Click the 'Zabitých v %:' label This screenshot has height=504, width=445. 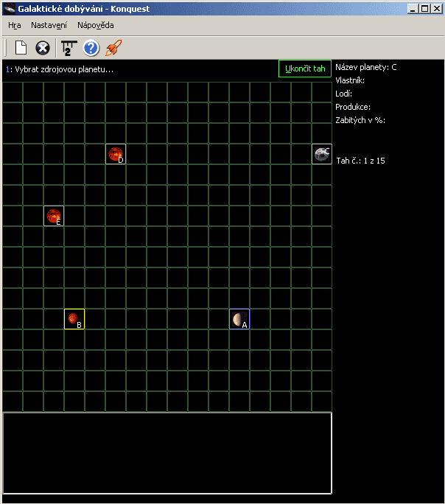pyautogui.click(x=360, y=120)
